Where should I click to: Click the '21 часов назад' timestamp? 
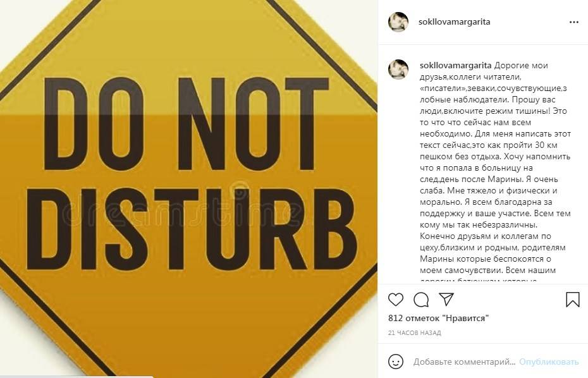[x=414, y=332]
